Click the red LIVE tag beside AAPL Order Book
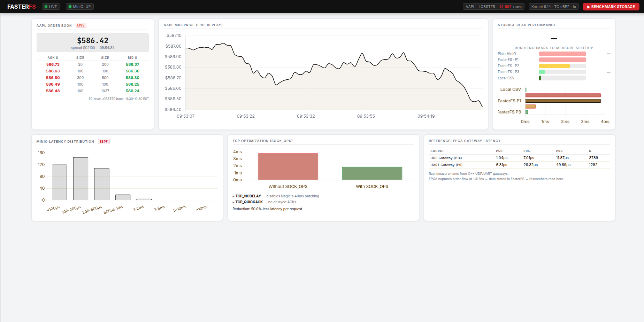The height and width of the screenshot is (322, 644). click(x=81, y=25)
